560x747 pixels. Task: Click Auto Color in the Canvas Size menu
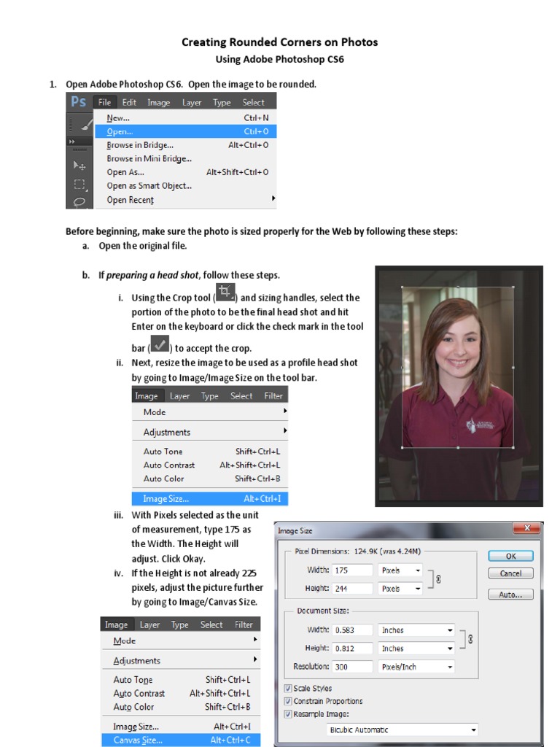(181, 707)
